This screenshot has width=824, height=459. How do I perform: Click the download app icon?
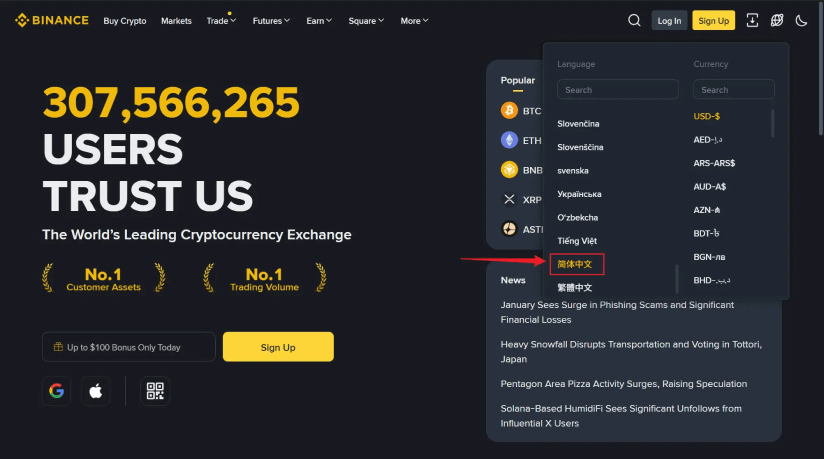click(x=752, y=21)
